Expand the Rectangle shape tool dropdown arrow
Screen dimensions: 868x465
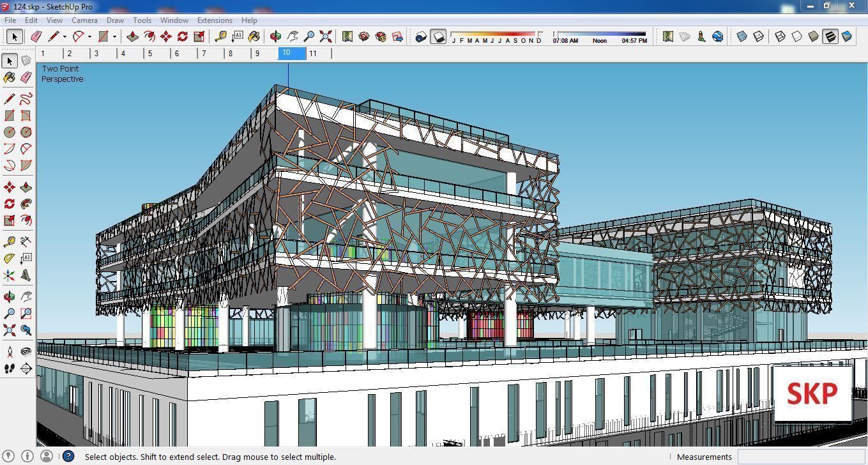point(114,37)
